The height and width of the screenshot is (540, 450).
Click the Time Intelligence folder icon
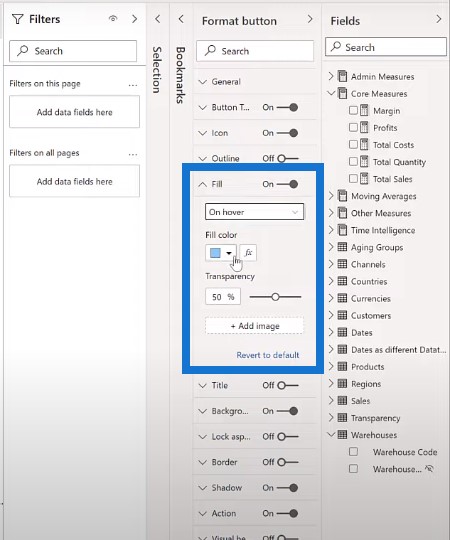pyautogui.click(x=342, y=230)
